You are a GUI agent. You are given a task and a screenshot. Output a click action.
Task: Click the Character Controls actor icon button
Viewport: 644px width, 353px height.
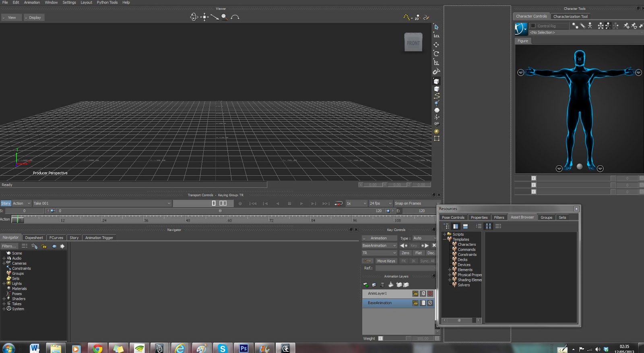(520, 29)
